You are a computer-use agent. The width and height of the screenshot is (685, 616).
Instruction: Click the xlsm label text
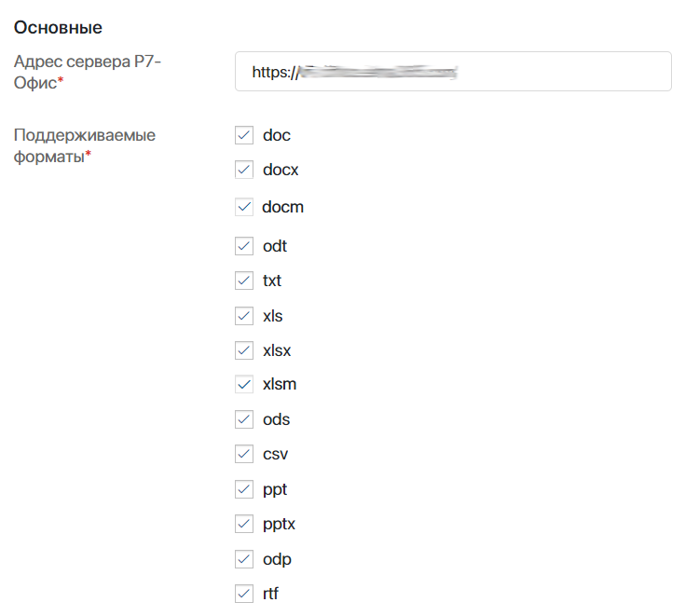coord(280,384)
